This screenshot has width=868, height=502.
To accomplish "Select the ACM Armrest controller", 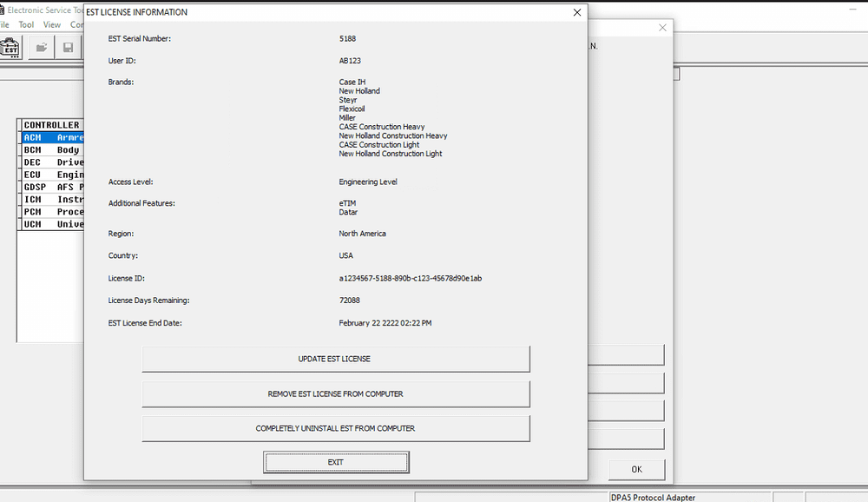I will click(x=49, y=136).
